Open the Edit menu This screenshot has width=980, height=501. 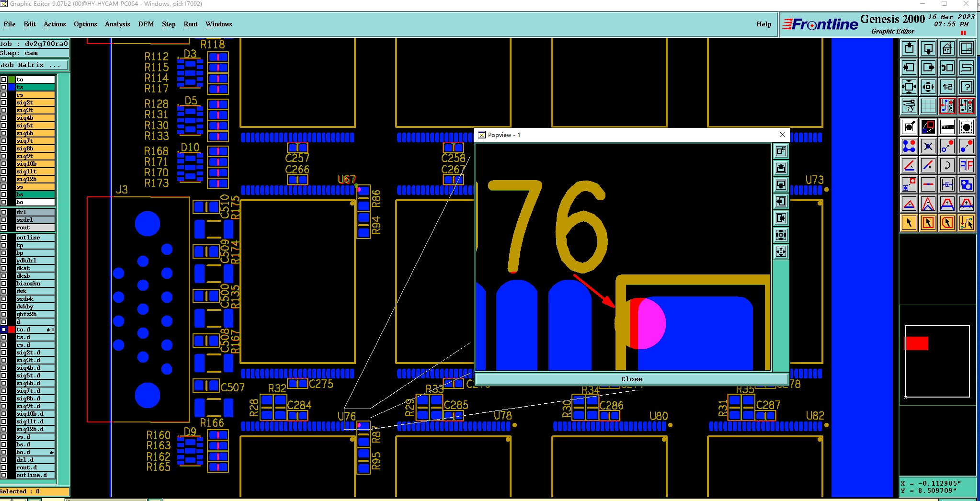point(30,24)
